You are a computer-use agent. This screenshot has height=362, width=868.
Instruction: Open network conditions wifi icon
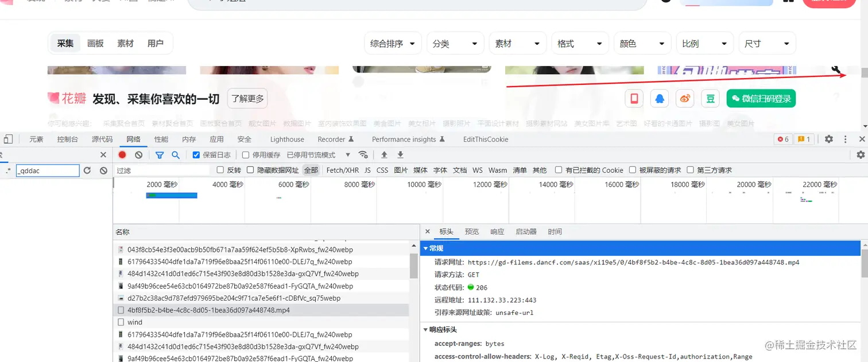[363, 155]
